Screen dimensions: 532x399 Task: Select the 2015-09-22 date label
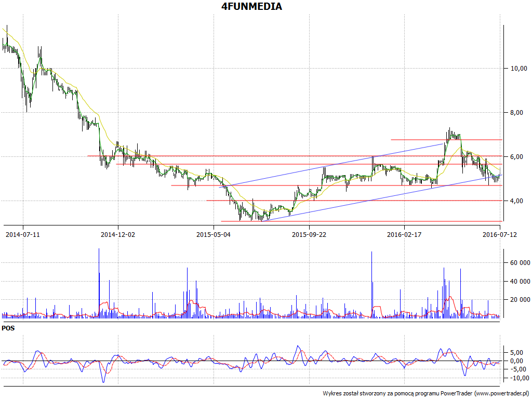pos(309,234)
